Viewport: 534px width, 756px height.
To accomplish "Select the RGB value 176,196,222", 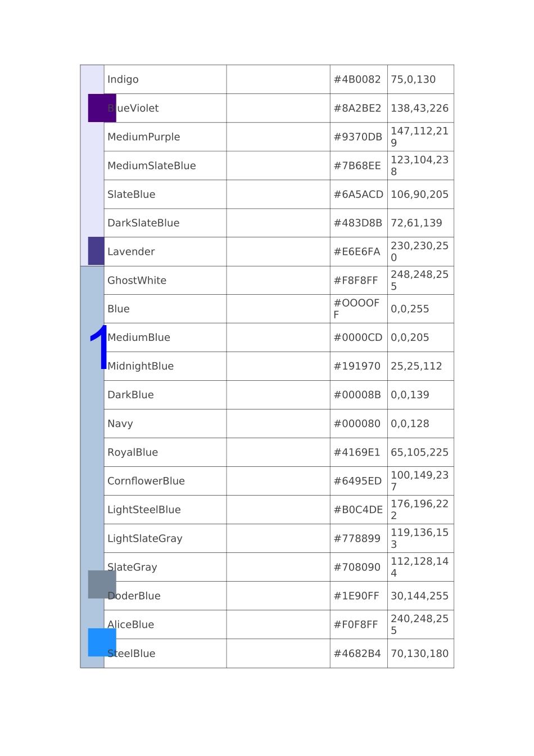I will [419, 510].
